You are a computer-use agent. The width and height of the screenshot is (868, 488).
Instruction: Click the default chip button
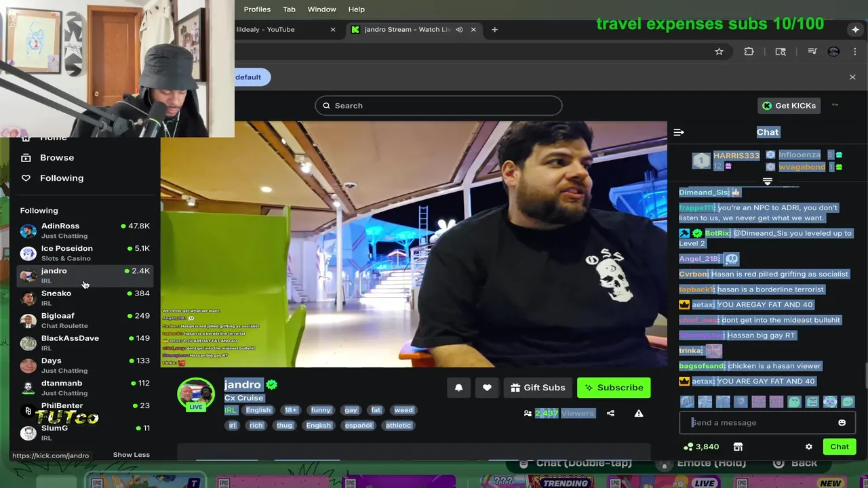click(x=252, y=77)
